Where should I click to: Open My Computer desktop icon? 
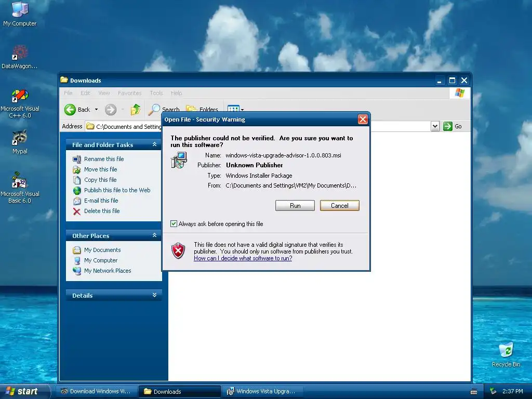coord(20,14)
